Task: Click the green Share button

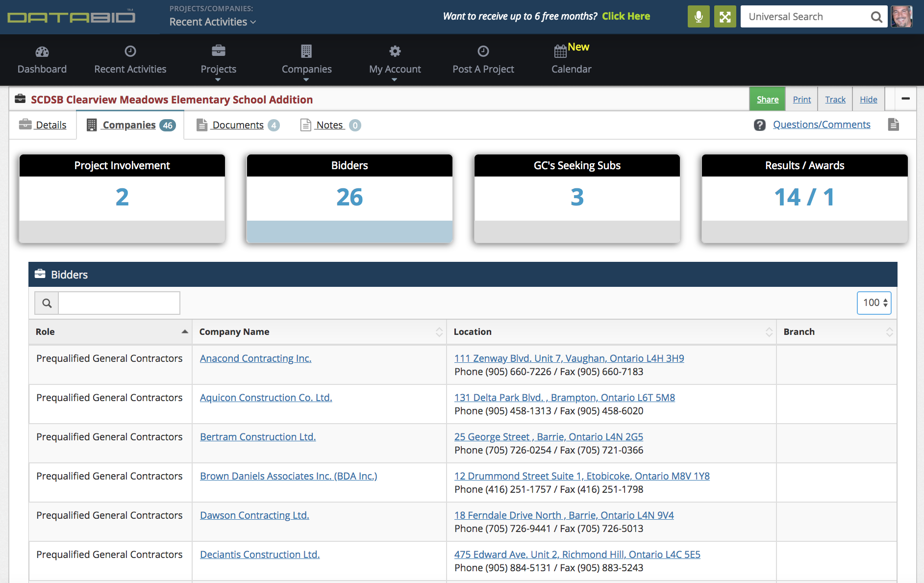Action: (x=767, y=100)
